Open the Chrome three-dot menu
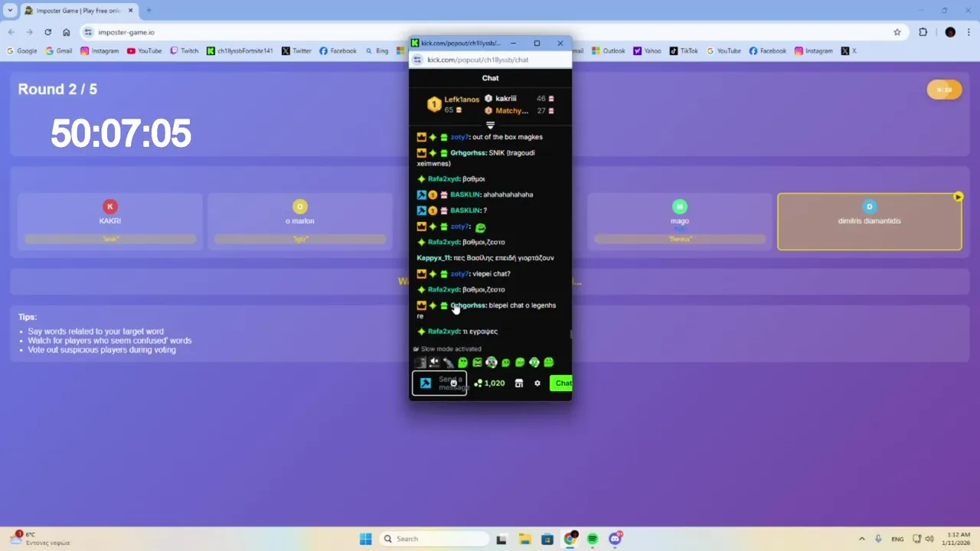The height and width of the screenshot is (551, 980). (970, 32)
